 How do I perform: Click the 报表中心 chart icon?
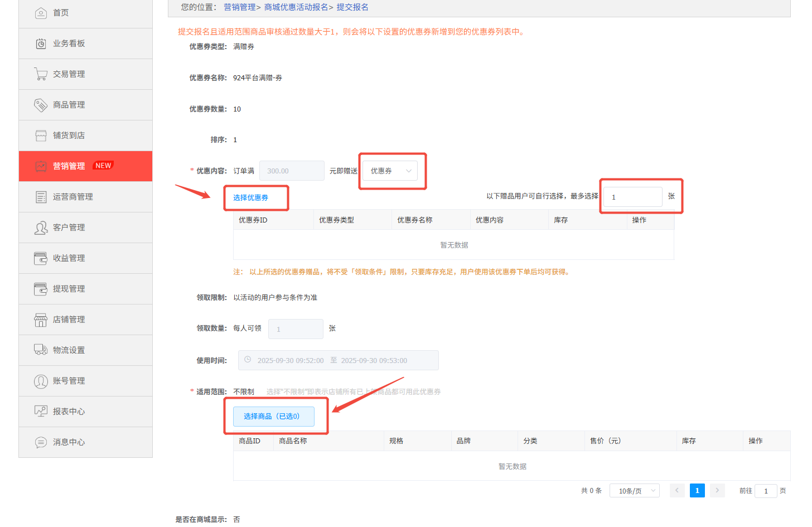pos(41,411)
